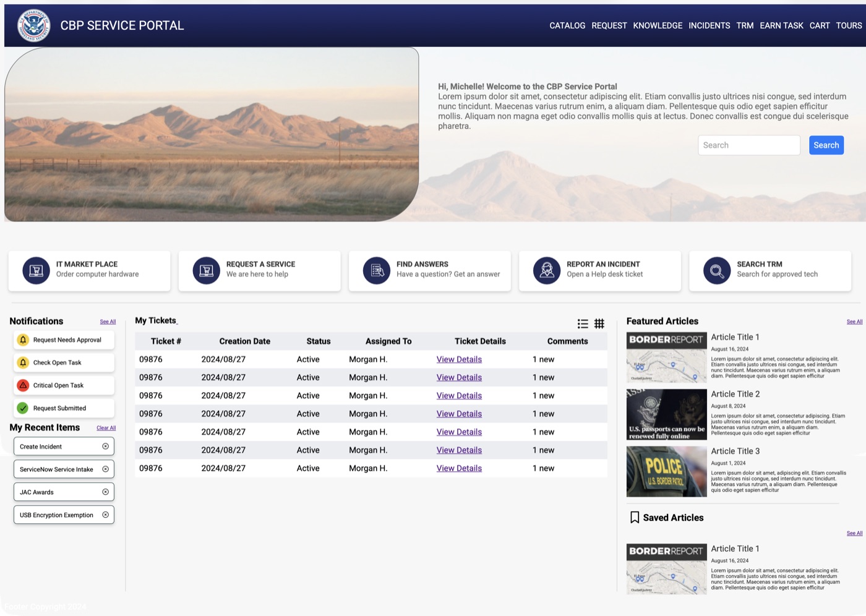Open the KNOWLEDGE menu item
This screenshot has width=866, height=616.
click(x=658, y=25)
